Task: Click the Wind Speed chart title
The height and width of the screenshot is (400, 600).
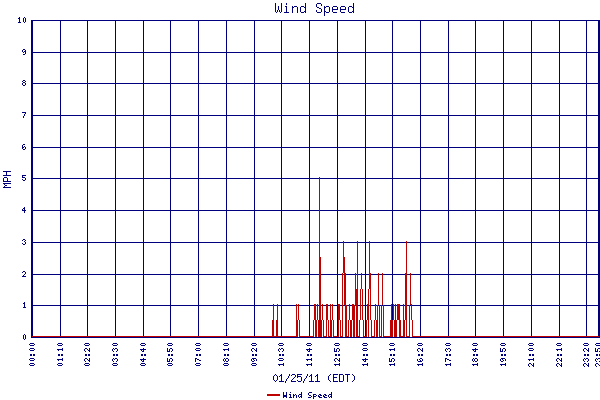Action: (x=314, y=9)
